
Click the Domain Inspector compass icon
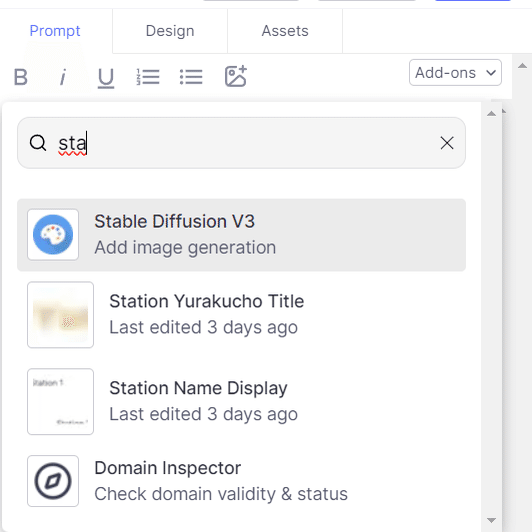pyautogui.click(x=53, y=481)
